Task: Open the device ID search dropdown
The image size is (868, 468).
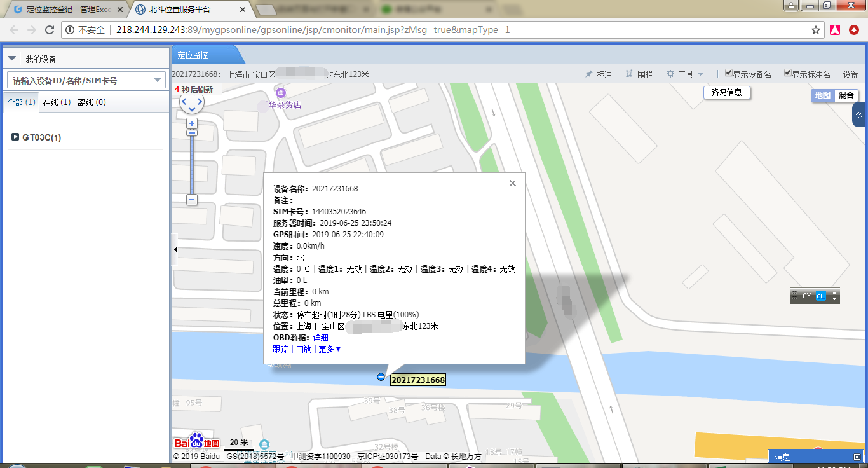Action: click(x=159, y=80)
